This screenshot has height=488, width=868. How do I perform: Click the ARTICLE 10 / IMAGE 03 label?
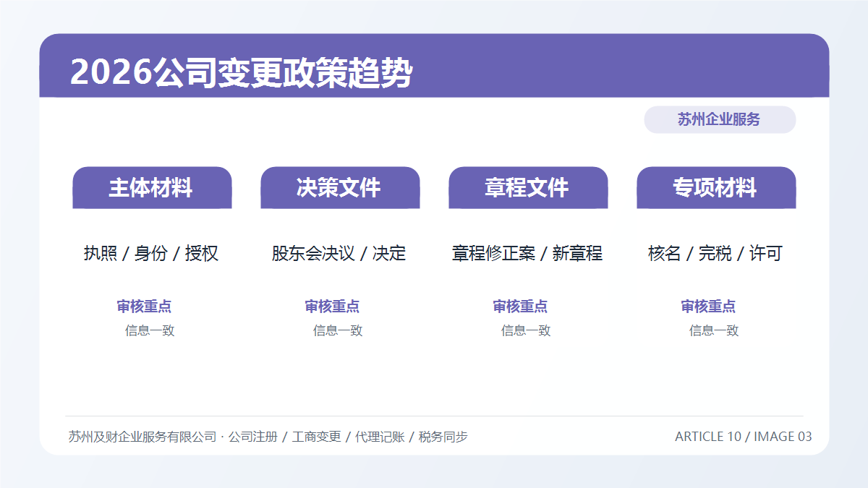tap(744, 437)
